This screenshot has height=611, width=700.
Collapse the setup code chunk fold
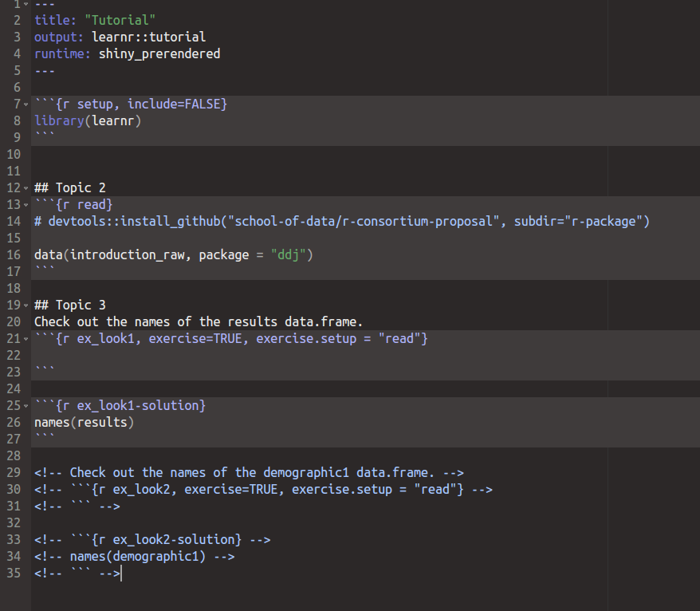pyautogui.click(x=24, y=103)
